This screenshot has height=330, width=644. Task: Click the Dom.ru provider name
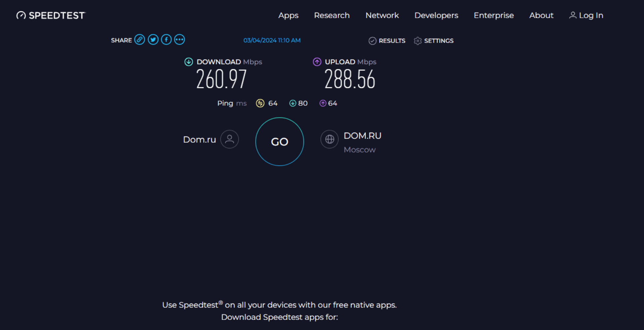click(200, 140)
